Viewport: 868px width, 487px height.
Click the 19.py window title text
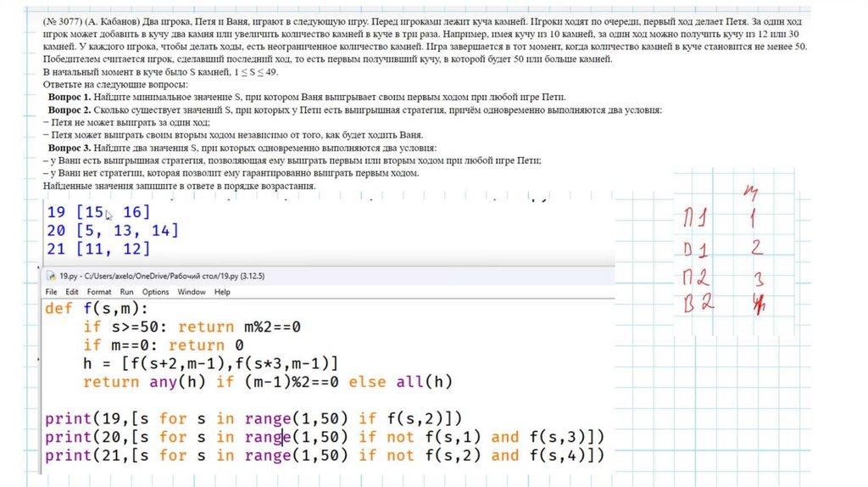[x=162, y=276]
